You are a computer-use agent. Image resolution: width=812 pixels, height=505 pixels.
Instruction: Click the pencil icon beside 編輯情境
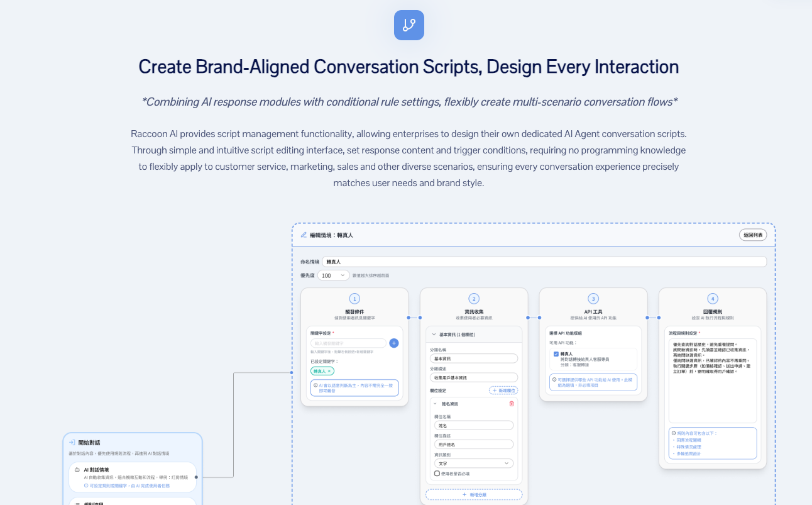click(304, 235)
